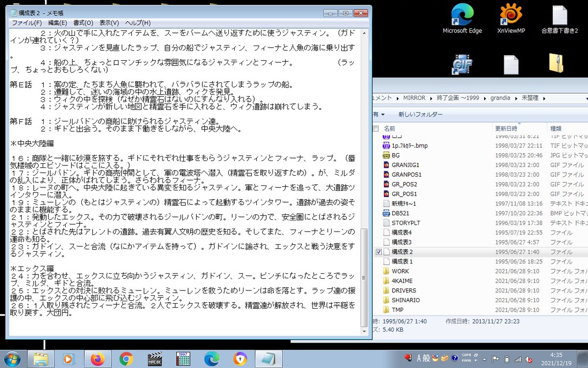Screen dimensions: 588x368
Task: Open Firefox from the taskbar
Action: (98, 359)
